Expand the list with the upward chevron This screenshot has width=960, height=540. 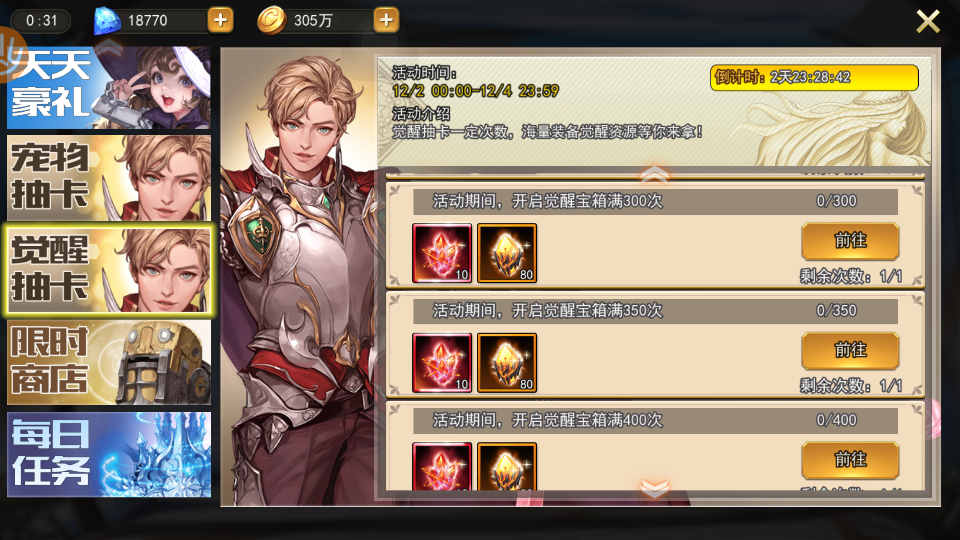coord(654,174)
